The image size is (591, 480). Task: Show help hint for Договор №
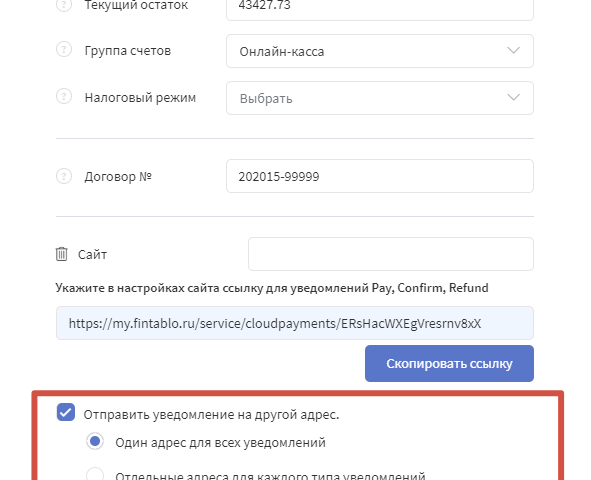(x=64, y=176)
